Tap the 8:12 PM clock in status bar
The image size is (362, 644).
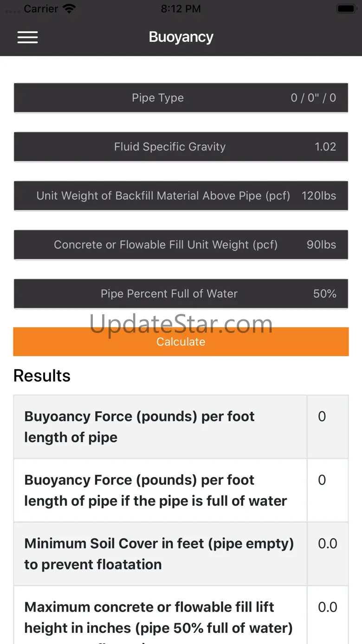tap(181, 9)
